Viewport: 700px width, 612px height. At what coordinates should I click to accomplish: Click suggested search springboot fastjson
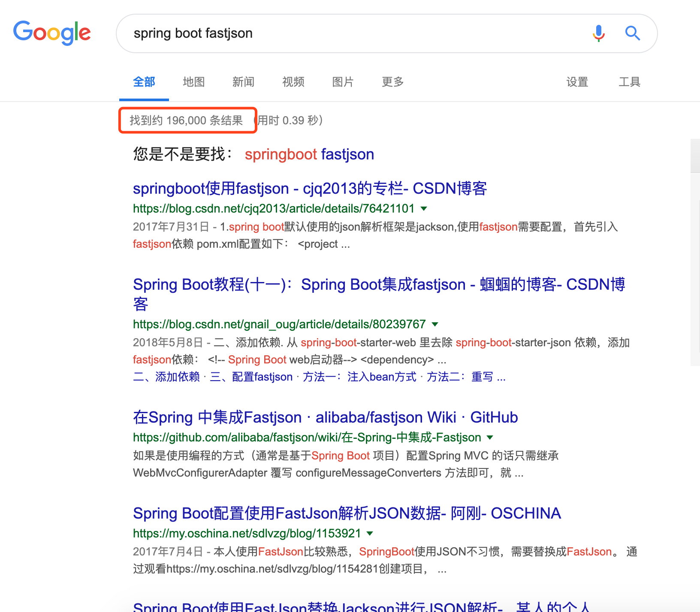[309, 154]
